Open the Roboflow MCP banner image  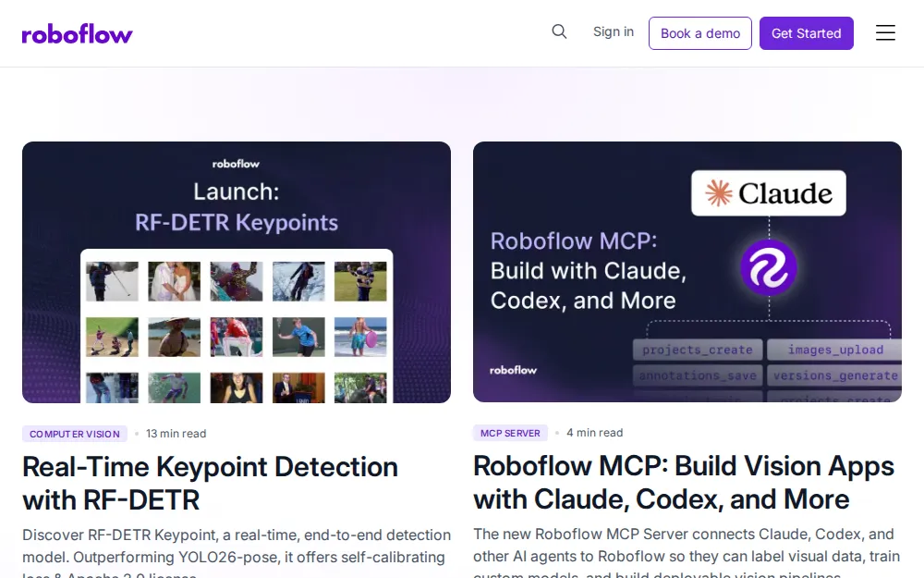[687, 272]
